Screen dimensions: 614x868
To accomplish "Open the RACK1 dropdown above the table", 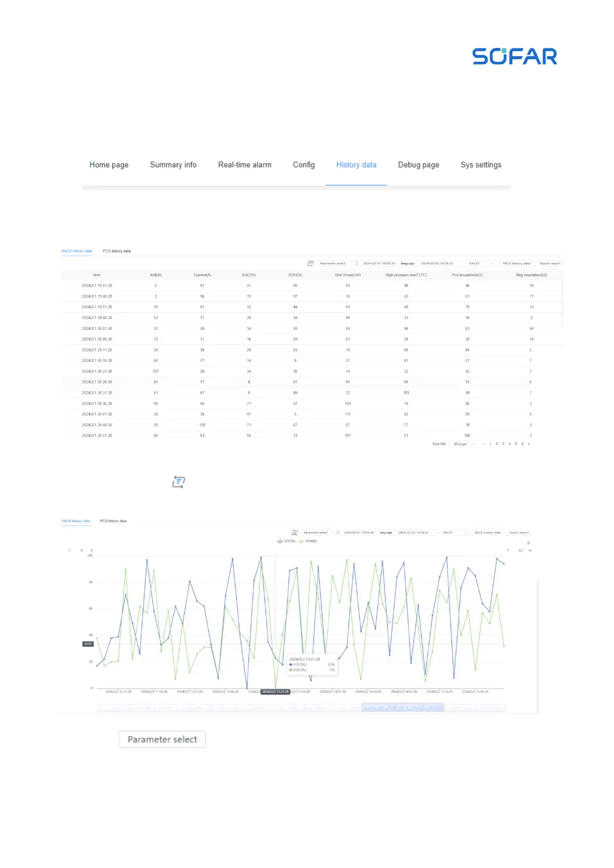I will tap(481, 263).
